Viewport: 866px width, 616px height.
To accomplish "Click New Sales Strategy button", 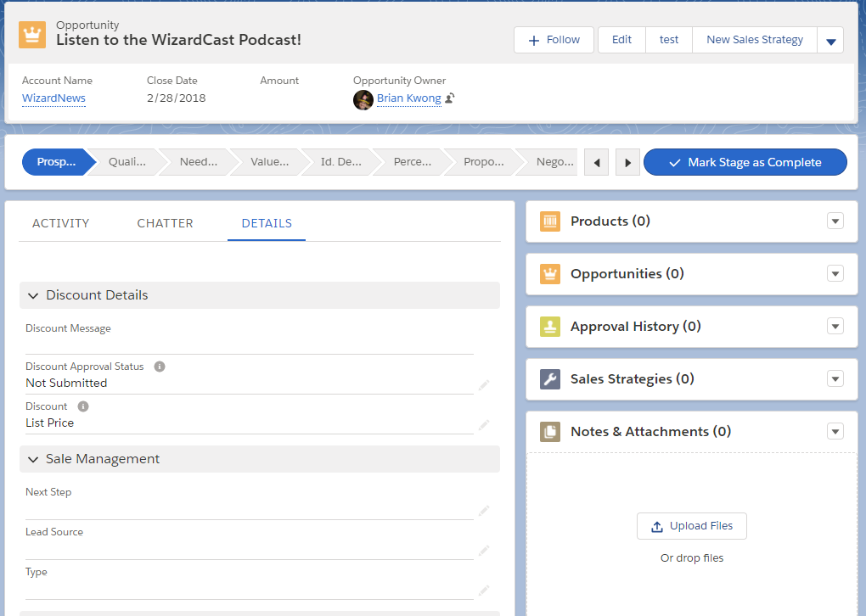I will click(755, 40).
